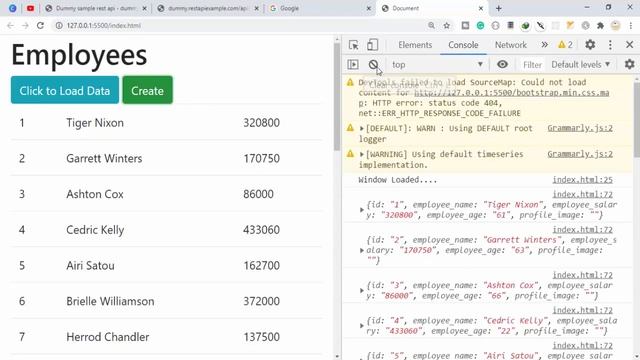Show more DevTools tabs via double chevron
Viewport: 640px width, 360px height.
tap(544, 45)
